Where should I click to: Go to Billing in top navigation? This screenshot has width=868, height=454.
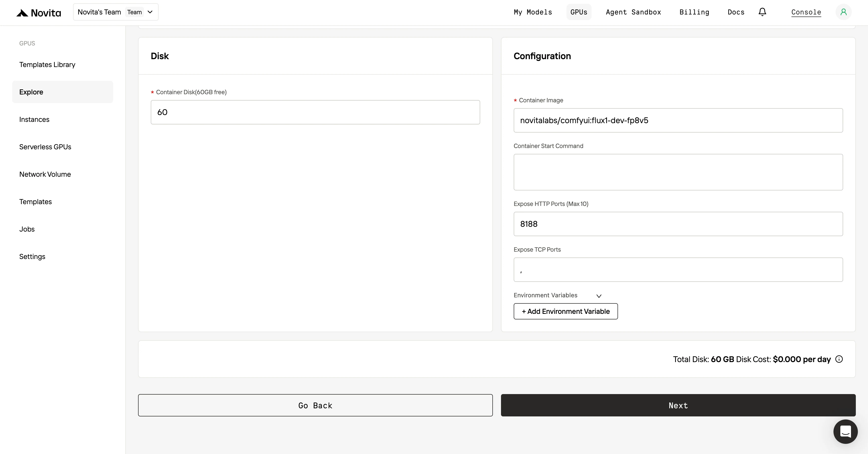click(694, 12)
